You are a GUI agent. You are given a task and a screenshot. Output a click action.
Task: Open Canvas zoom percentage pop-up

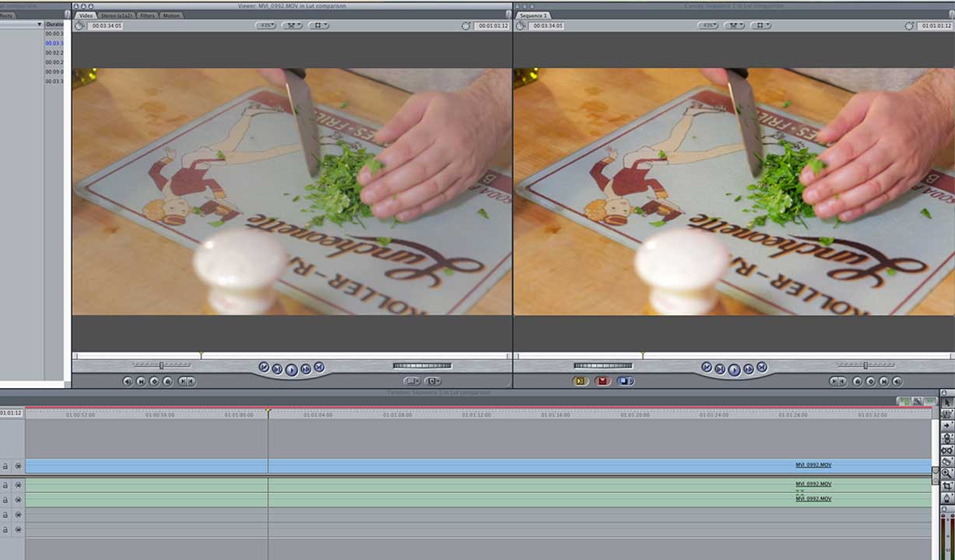tap(708, 26)
